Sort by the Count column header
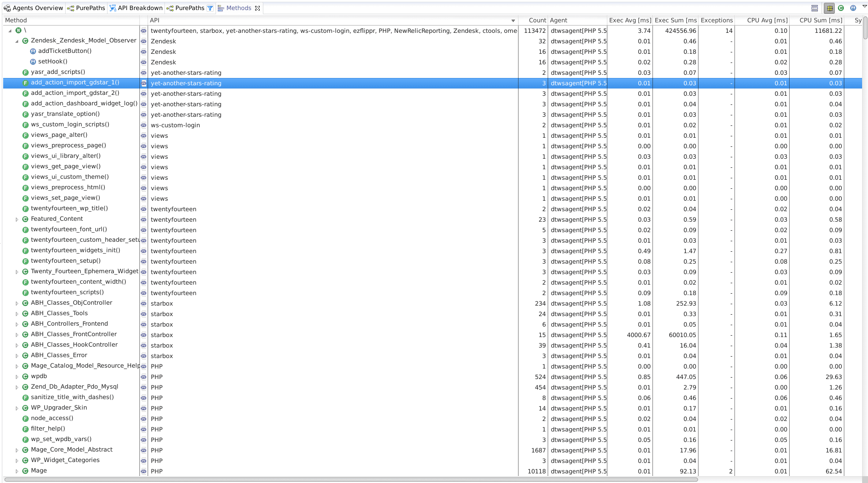The height and width of the screenshot is (483, 868). pyautogui.click(x=533, y=20)
